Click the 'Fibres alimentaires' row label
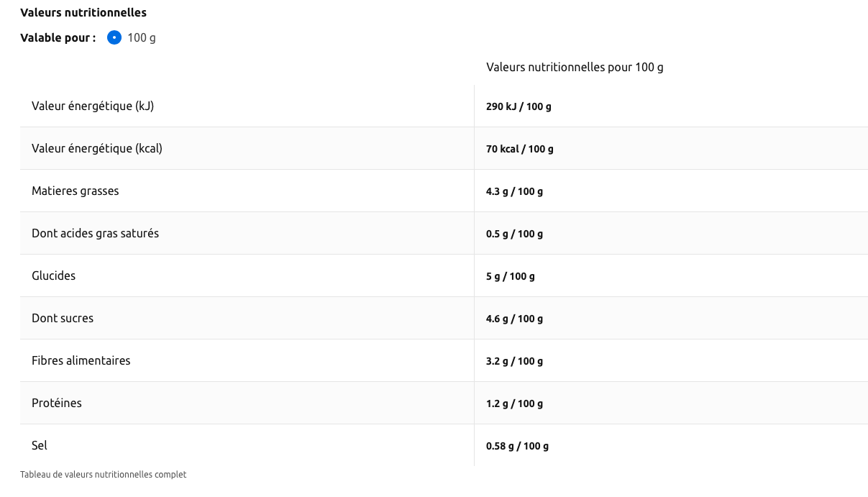 [x=81, y=361]
